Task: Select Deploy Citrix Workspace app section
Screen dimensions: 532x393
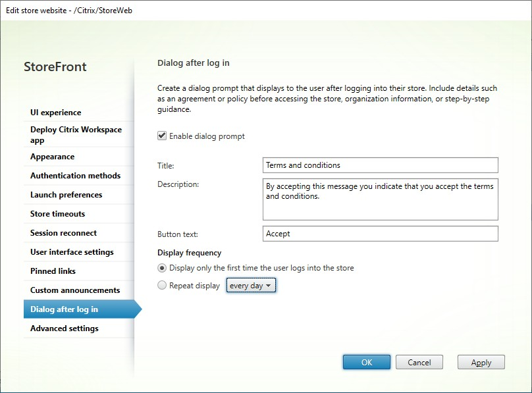Action: pyautogui.click(x=76, y=135)
